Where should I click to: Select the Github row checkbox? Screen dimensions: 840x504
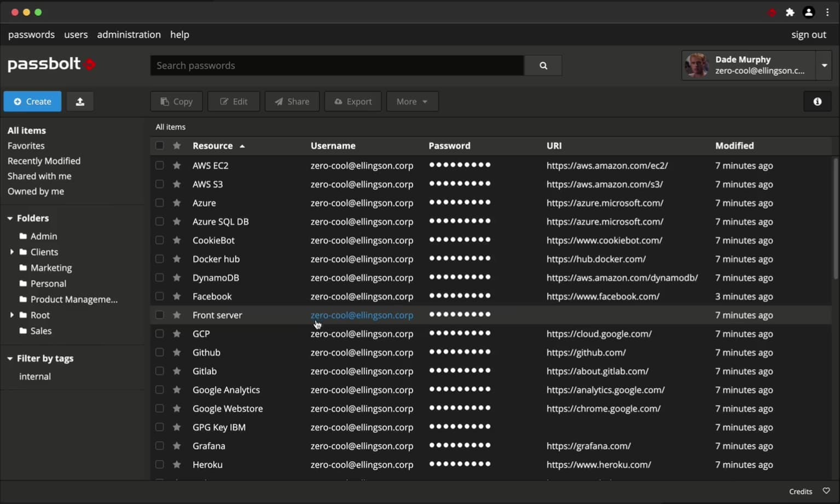click(x=159, y=352)
